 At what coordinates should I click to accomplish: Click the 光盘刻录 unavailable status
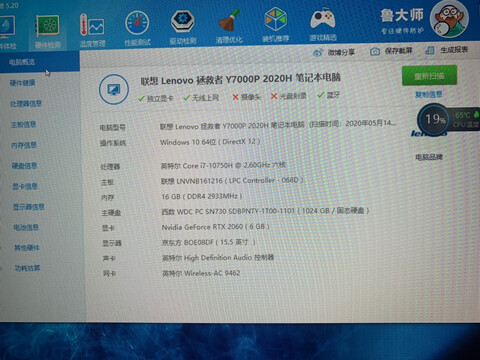[x=289, y=96]
